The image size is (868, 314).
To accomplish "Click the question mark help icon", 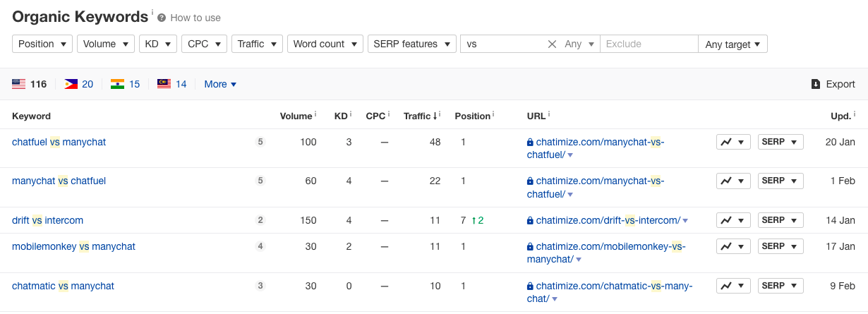I will point(162,18).
